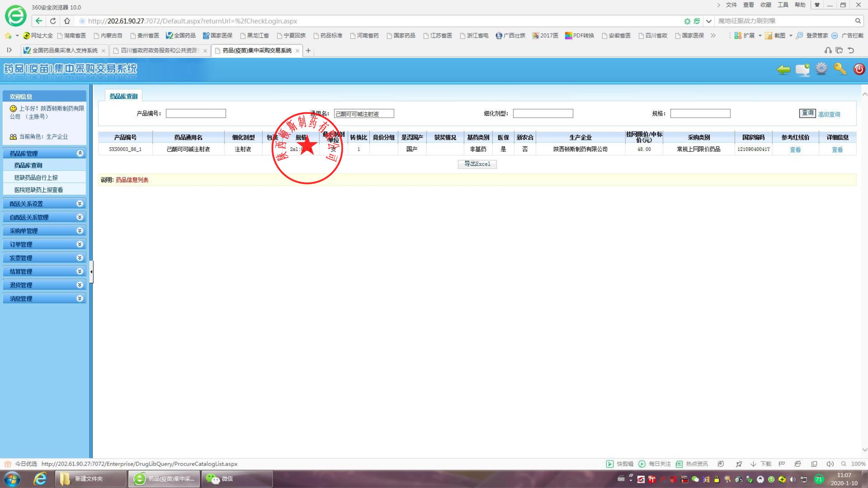Click 查看 under 详细信息 column
The width and height of the screenshot is (868, 488).
pos(837,149)
